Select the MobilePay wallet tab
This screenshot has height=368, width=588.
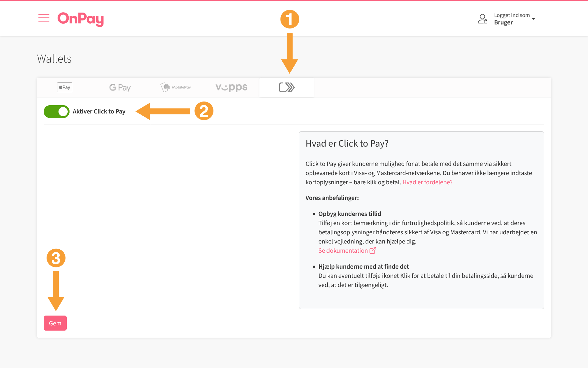[x=176, y=87]
